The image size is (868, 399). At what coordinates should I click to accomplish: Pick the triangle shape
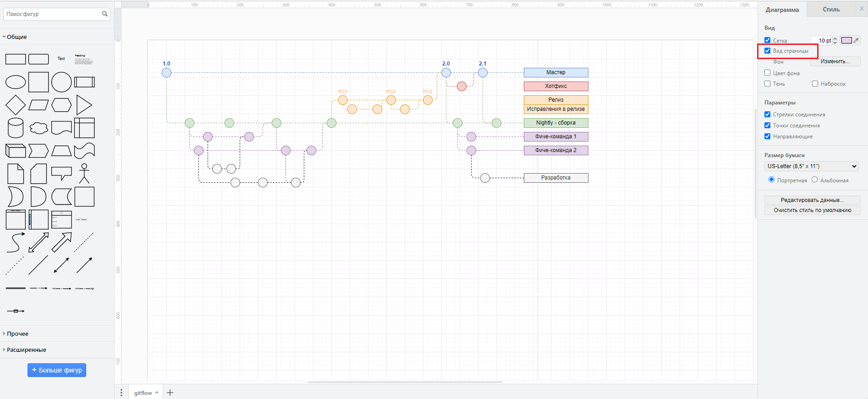pyautogui.click(x=84, y=105)
